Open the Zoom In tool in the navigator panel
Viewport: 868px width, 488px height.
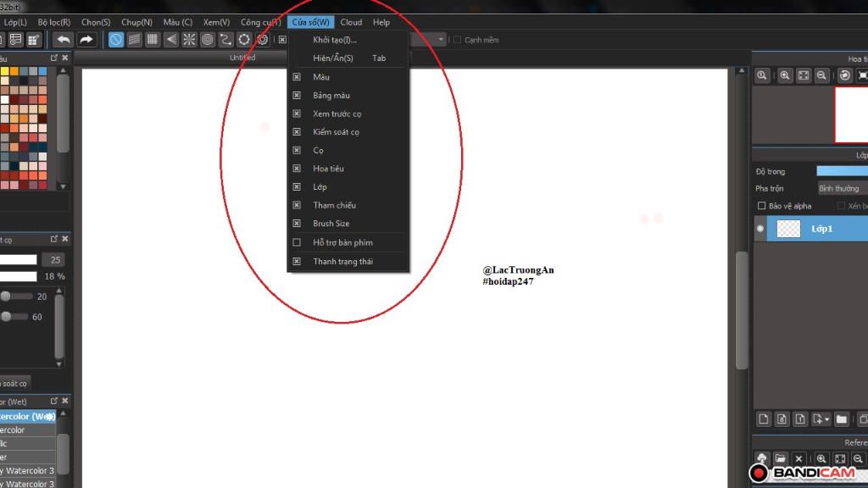(785, 75)
